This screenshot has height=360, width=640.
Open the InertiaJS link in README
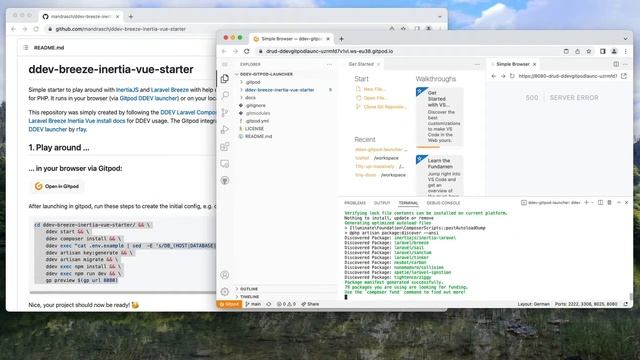[127, 89]
